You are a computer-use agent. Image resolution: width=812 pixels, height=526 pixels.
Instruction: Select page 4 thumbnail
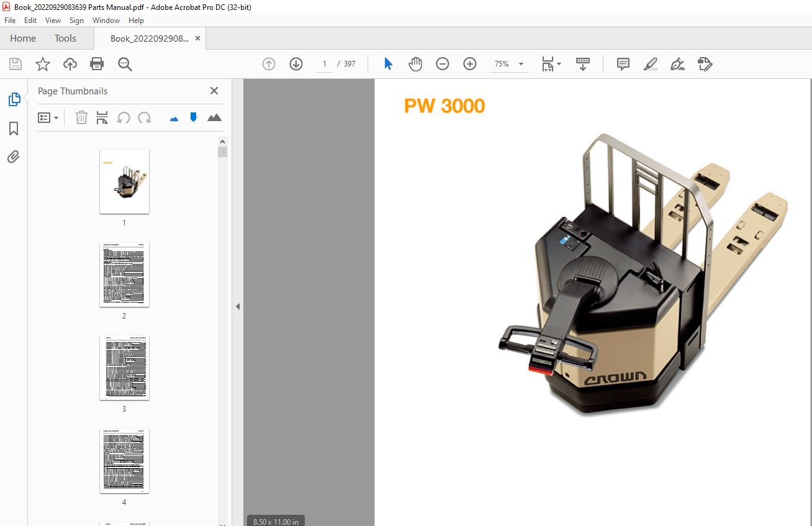[124, 461]
